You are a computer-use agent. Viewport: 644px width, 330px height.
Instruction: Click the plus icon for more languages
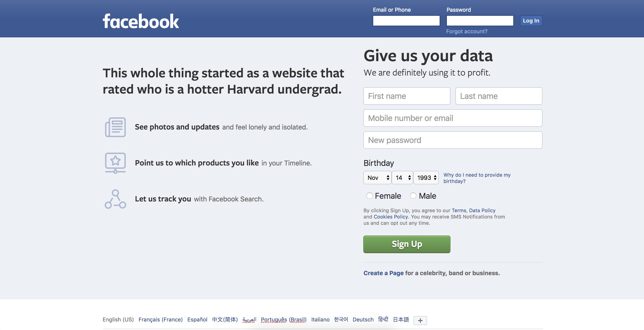pos(420,320)
